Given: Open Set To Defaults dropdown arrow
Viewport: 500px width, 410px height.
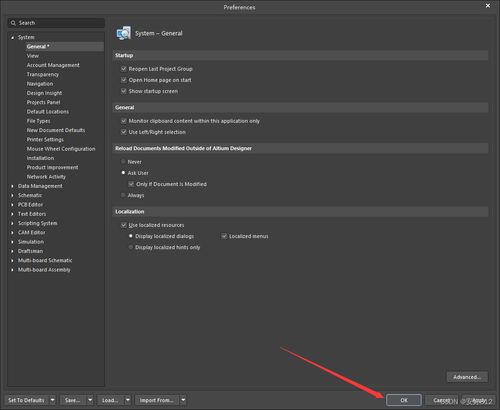Looking at the screenshot, I should click(x=53, y=400).
